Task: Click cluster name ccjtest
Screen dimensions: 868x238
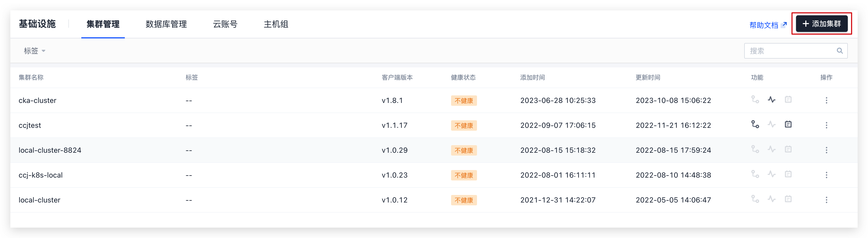Action: point(30,125)
